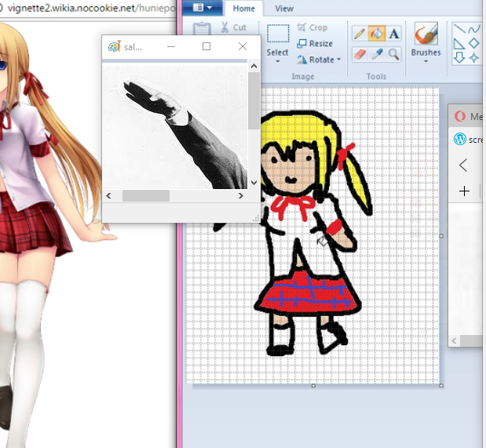Click the left scroll arrow in Opera window

(454, 341)
